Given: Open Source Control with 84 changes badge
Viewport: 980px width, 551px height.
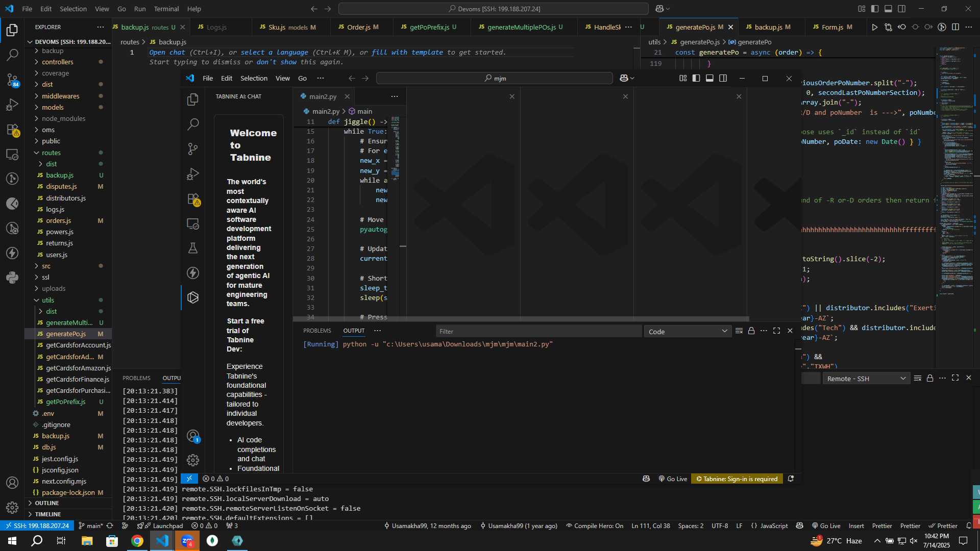Looking at the screenshot, I should point(12,80).
